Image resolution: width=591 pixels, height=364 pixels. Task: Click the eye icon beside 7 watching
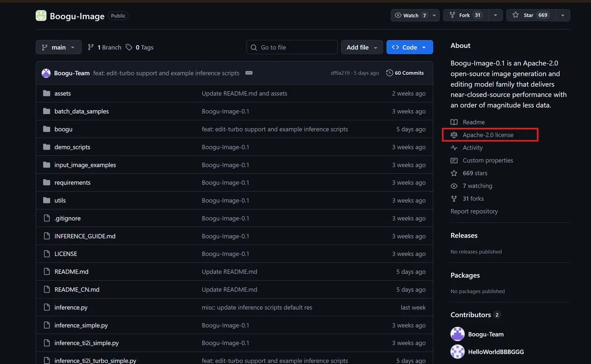[454, 186]
